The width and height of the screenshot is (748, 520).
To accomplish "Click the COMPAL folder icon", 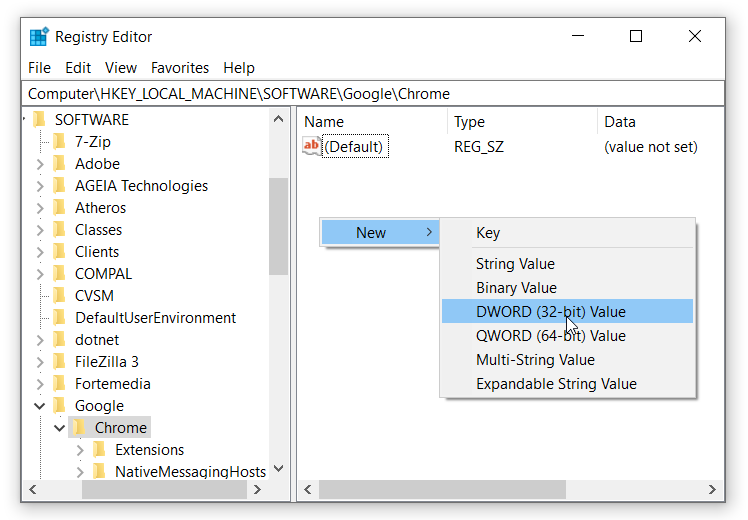I will click(x=60, y=273).
